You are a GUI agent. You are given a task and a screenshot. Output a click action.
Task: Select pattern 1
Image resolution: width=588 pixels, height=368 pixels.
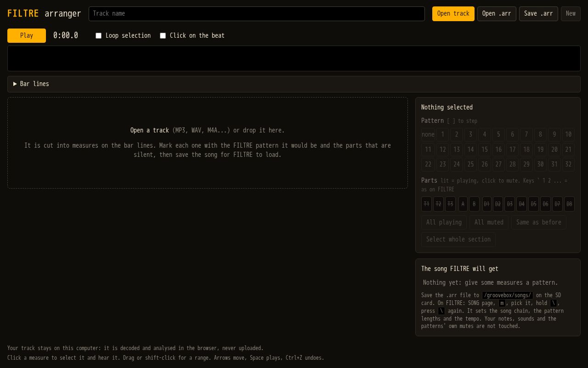pyautogui.click(x=442, y=134)
